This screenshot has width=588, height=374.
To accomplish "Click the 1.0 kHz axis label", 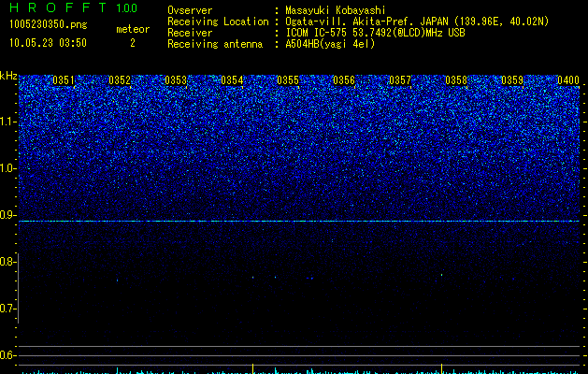I will coord(8,168).
